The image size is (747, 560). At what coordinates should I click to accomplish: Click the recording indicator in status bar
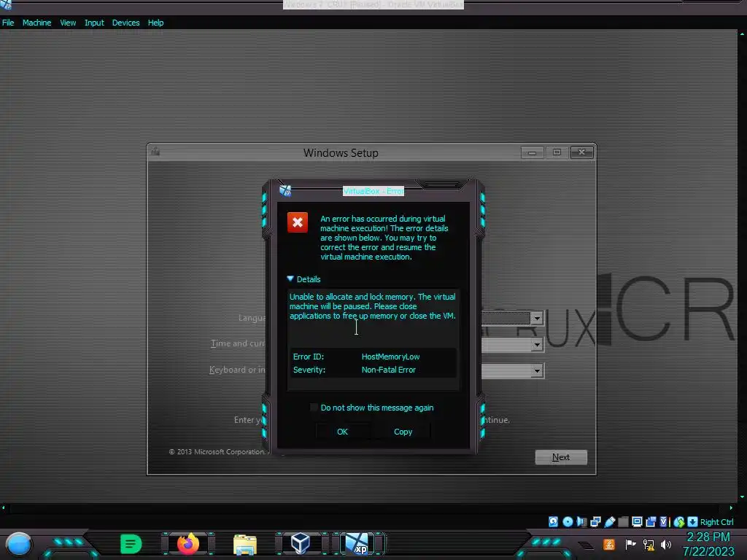pos(650,522)
